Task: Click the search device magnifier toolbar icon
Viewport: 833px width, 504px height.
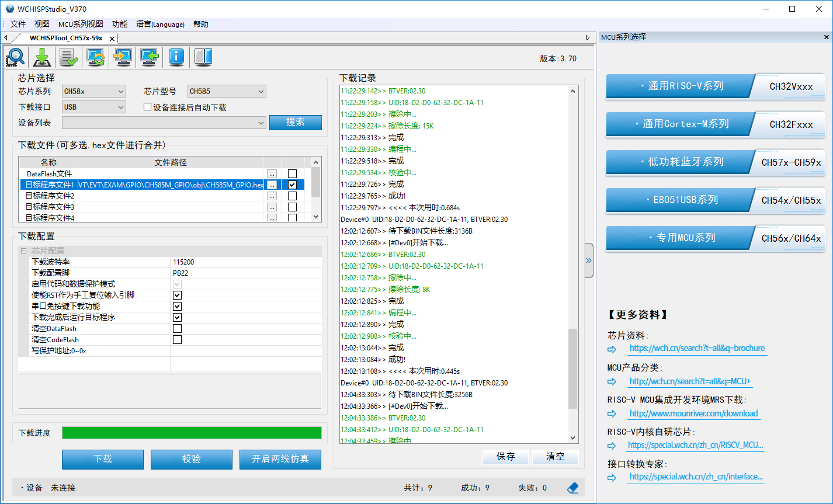Action: [x=16, y=57]
